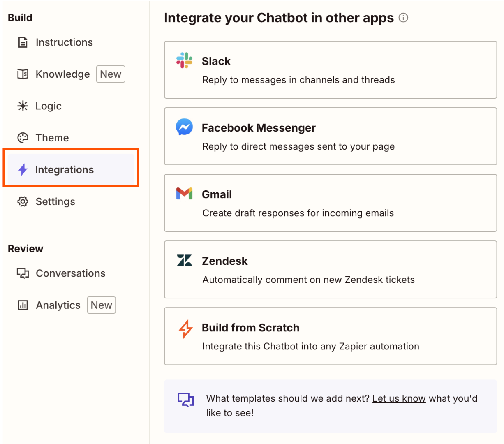The image size is (504, 444).
Task: Open Settings in the sidebar
Action: (x=71, y=201)
